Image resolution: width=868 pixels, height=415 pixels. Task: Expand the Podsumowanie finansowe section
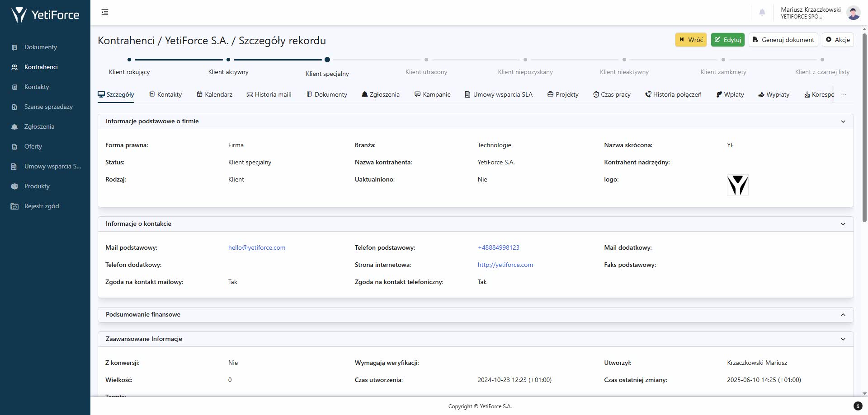tap(843, 315)
